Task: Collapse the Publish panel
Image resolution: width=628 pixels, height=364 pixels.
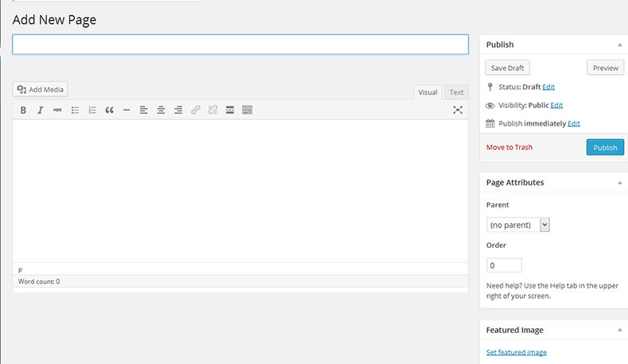Action: coord(619,45)
